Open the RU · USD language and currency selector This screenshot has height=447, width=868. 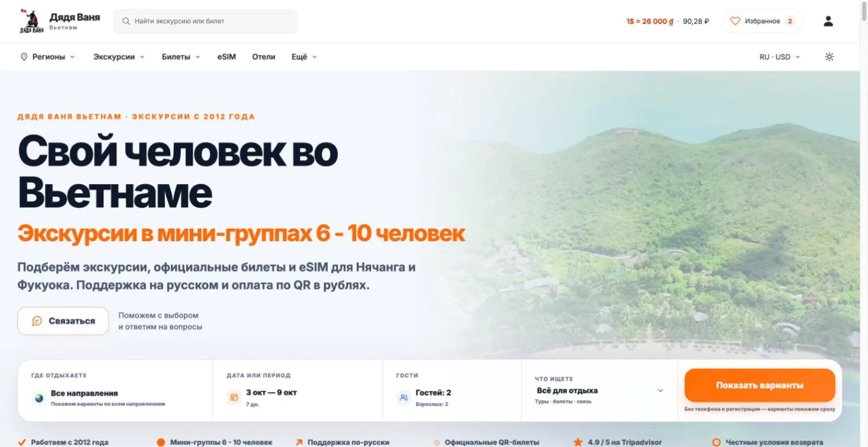coord(779,57)
